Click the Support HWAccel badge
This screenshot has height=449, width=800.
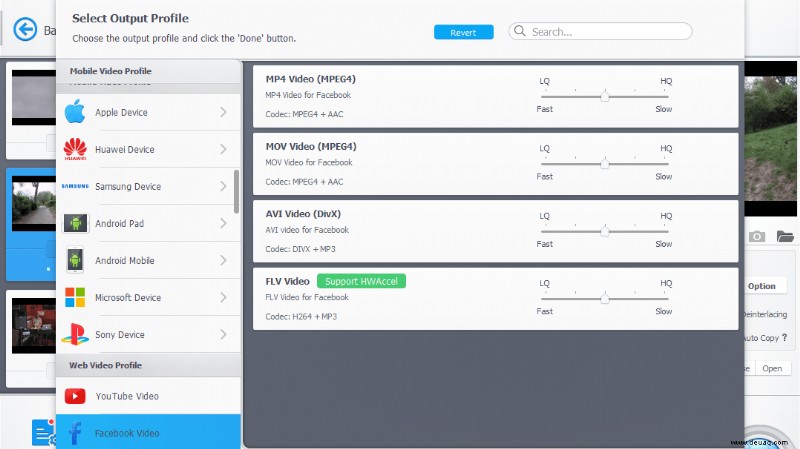coord(361,281)
